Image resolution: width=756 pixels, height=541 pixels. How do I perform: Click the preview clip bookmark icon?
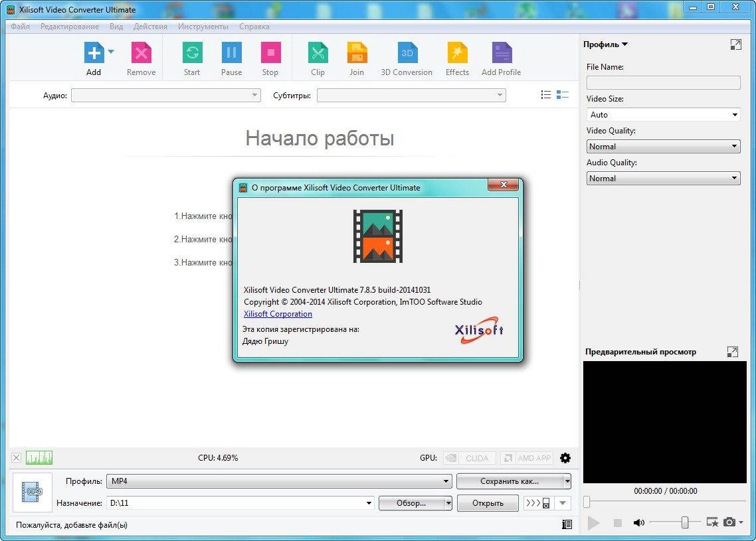pos(712,522)
